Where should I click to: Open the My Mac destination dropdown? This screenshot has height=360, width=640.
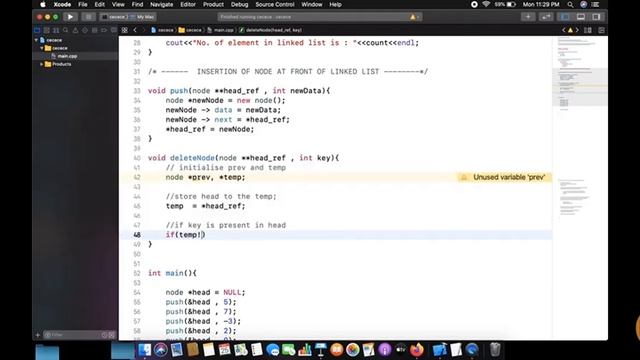(142, 17)
